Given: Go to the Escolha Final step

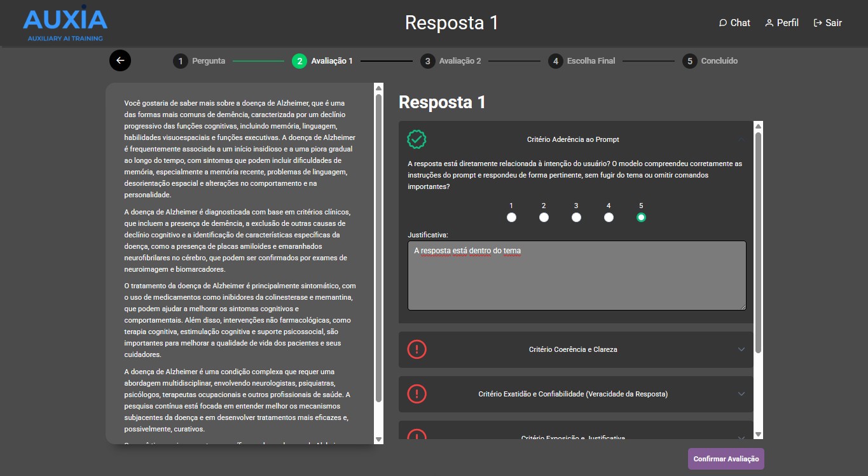Looking at the screenshot, I should 591,61.
